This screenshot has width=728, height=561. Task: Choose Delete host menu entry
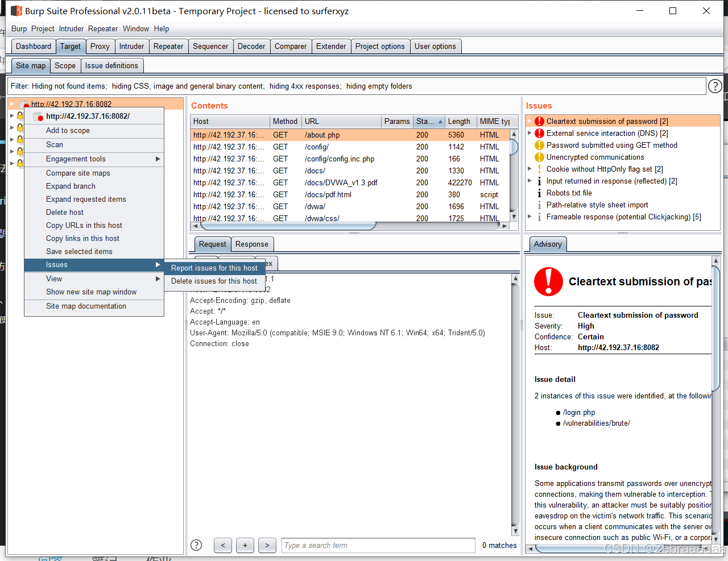pos(94,212)
